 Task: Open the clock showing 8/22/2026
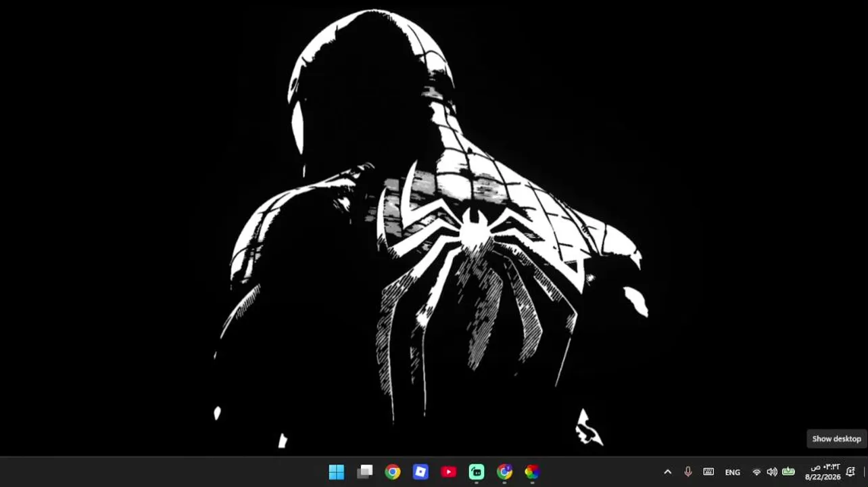(823, 472)
